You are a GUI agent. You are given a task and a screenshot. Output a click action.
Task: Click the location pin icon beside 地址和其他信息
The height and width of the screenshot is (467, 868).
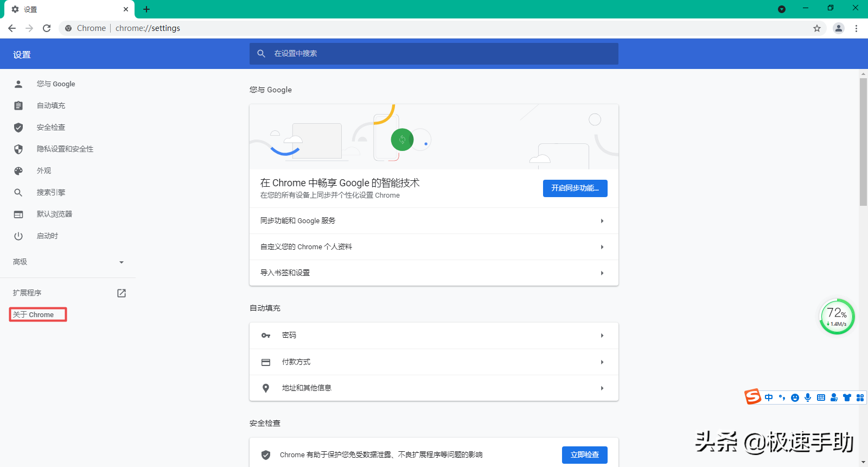point(266,388)
